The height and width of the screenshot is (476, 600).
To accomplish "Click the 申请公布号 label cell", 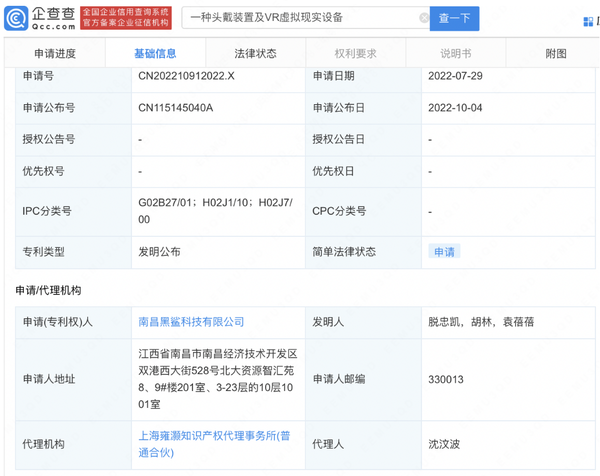I will 73,108.
